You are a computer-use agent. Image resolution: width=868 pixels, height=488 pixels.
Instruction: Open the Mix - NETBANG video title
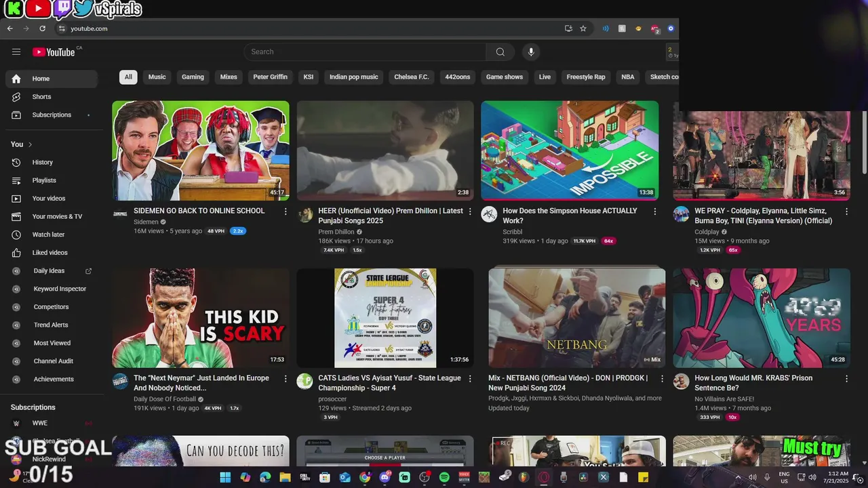pyautogui.click(x=568, y=383)
